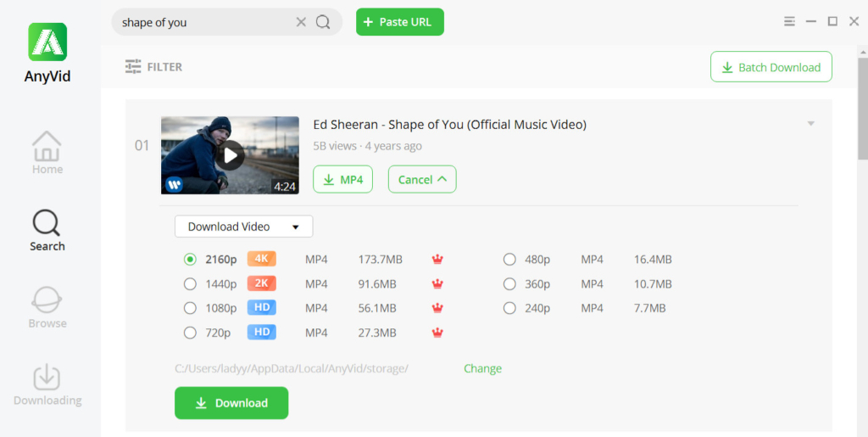Click the HD badge beside 720p

coord(261,333)
